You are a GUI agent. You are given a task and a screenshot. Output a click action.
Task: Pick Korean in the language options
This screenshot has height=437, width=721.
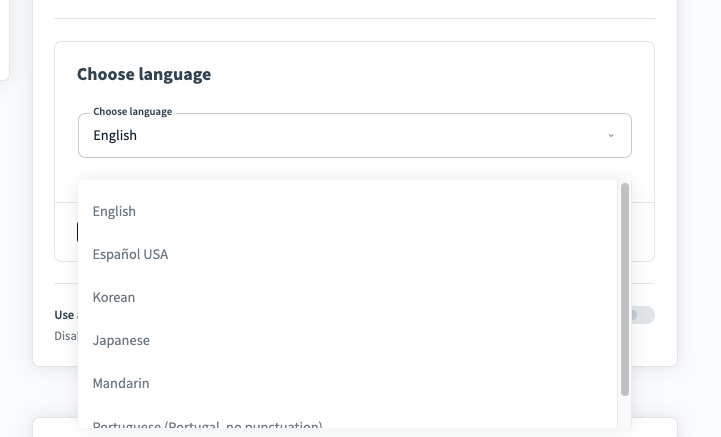pyautogui.click(x=114, y=298)
